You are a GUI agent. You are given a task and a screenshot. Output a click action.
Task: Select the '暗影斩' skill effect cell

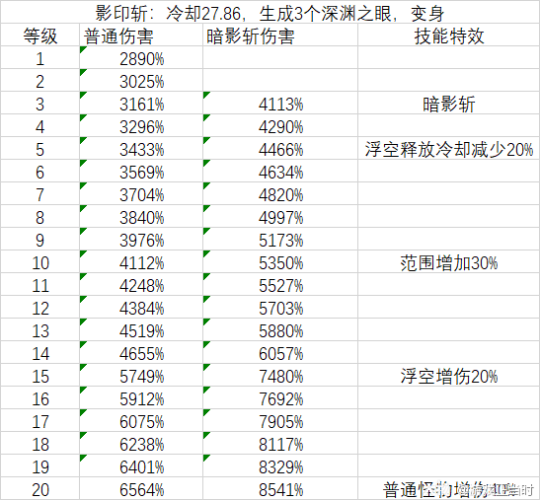click(x=449, y=103)
